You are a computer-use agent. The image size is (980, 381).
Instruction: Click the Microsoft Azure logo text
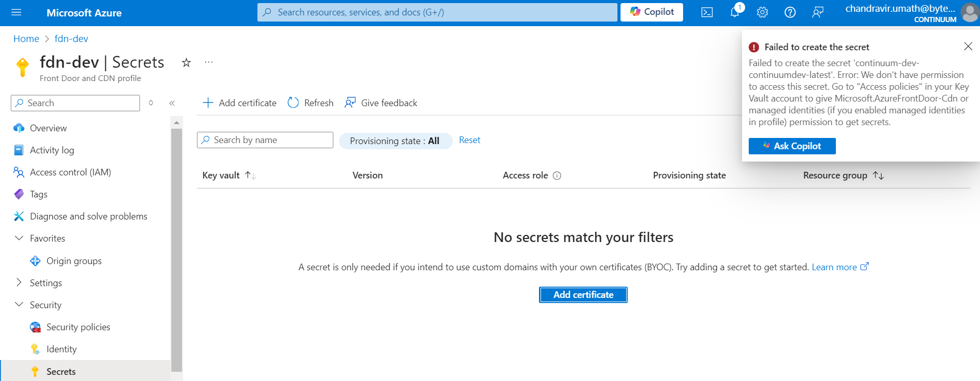point(84,13)
